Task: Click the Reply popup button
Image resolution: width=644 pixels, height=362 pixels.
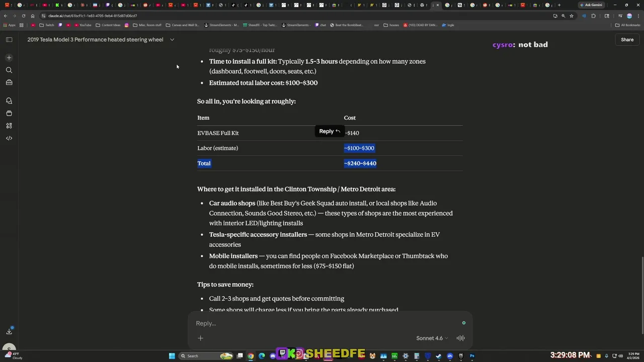Action: (330, 131)
